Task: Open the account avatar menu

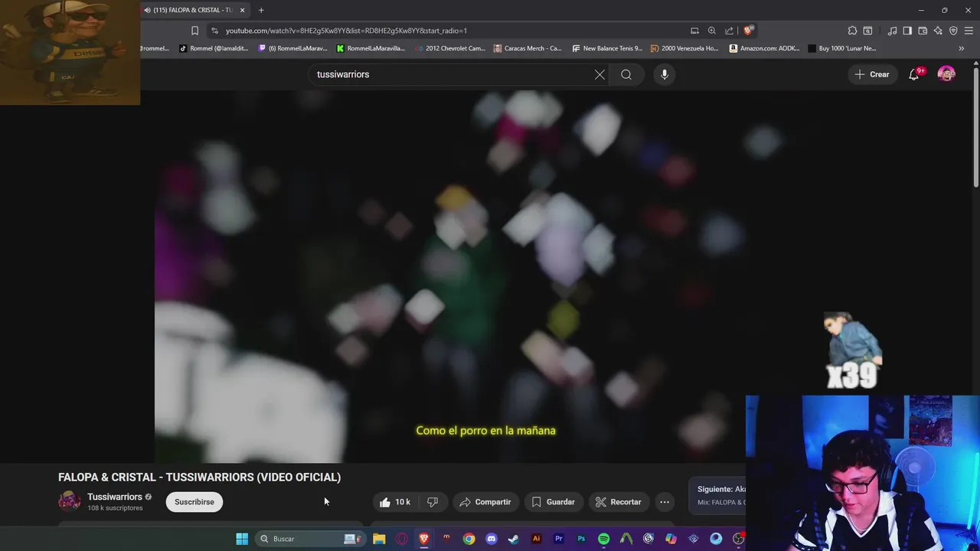Action: coord(946,74)
